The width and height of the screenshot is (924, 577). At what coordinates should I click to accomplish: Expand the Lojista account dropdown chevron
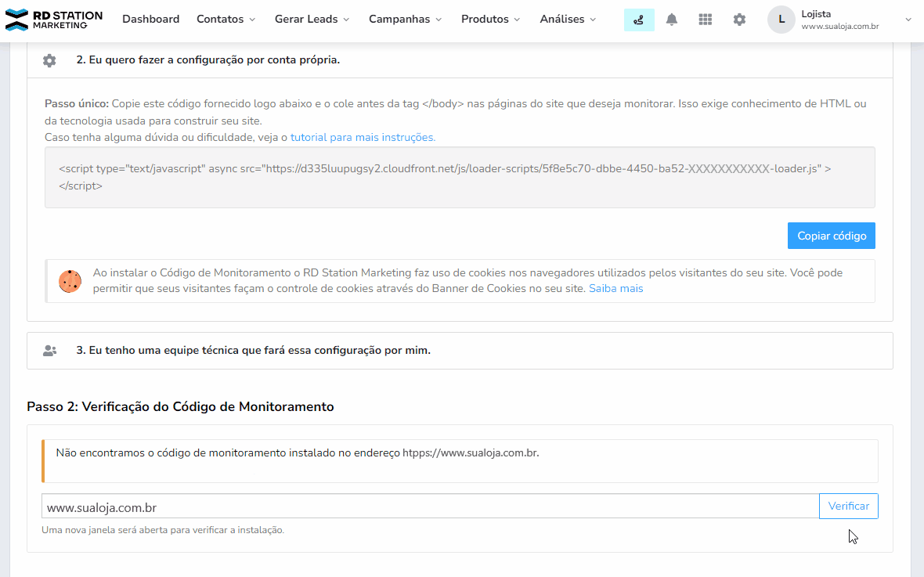click(x=908, y=20)
